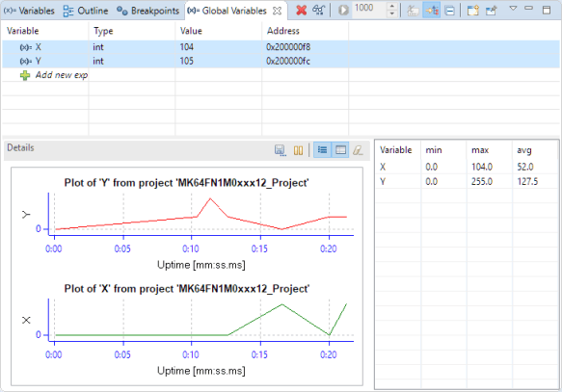Click the Plot of 'X' title

coord(186,289)
